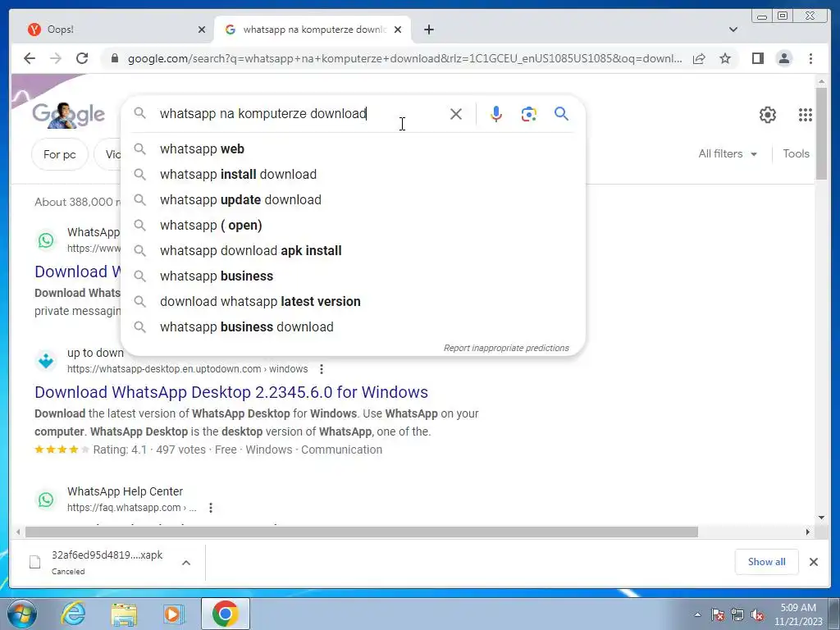Image resolution: width=840 pixels, height=630 pixels.
Task: Bookmark this tab with star icon
Action: coord(725,58)
